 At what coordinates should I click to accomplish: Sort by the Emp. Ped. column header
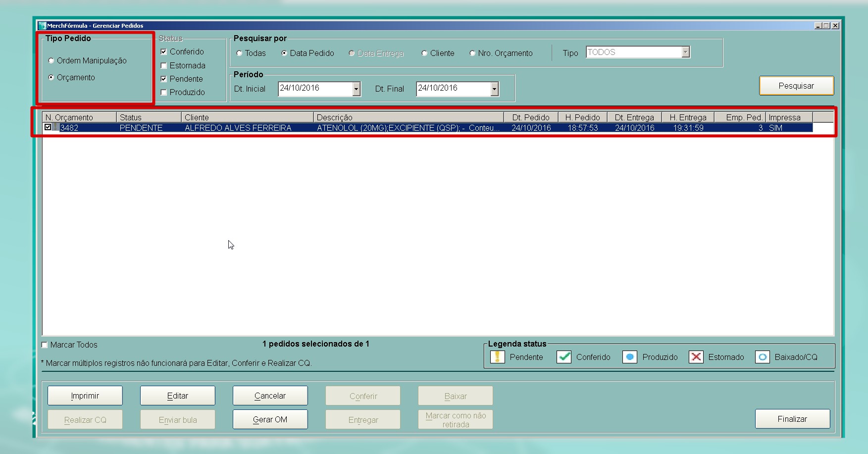point(740,117)
